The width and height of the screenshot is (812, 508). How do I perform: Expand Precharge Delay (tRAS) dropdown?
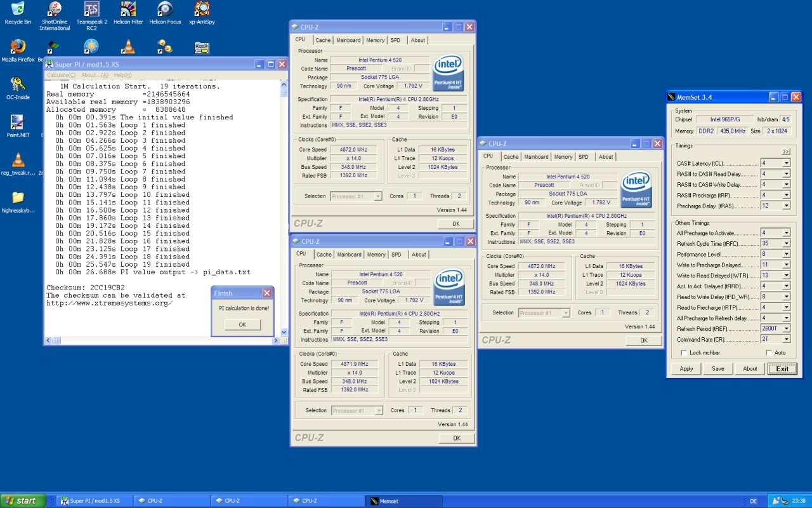click(787, 206)
